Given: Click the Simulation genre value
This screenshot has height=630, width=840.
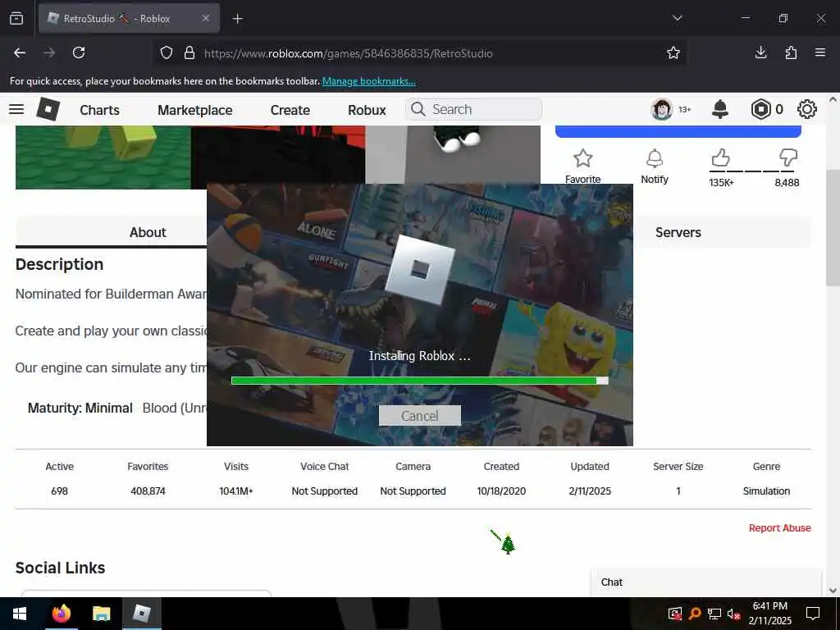Looking at the screenshot, I should pos(767,491).
